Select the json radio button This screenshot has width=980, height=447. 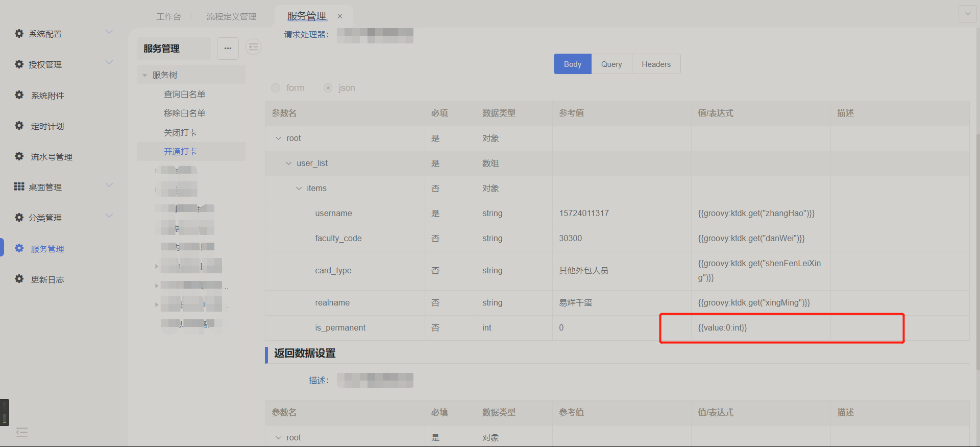328,88
